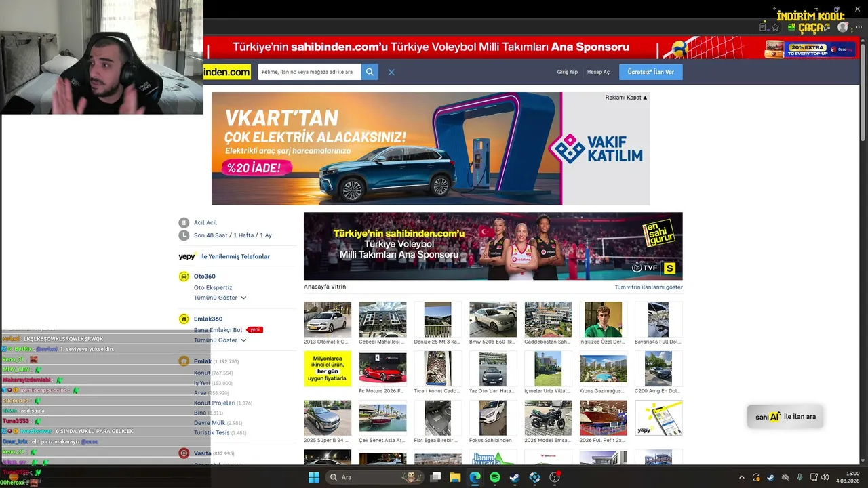
Task: Open the İngilizce Özel Ders listing thumbnail
Action: pos(603,319)
